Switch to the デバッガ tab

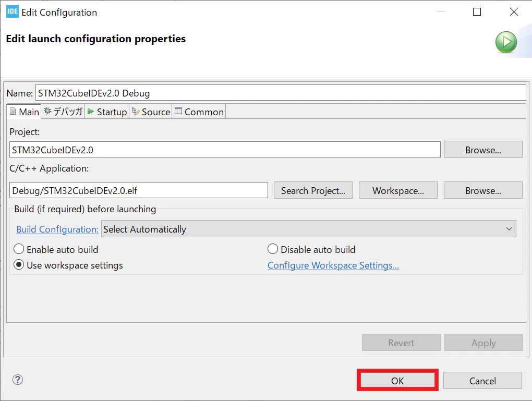coord(63,112)
